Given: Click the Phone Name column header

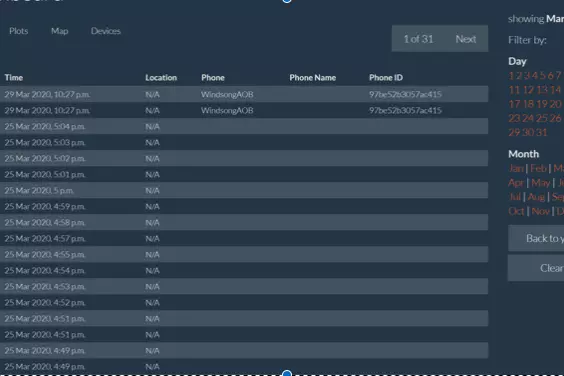Looking at the screenshot, I should 313,78.
